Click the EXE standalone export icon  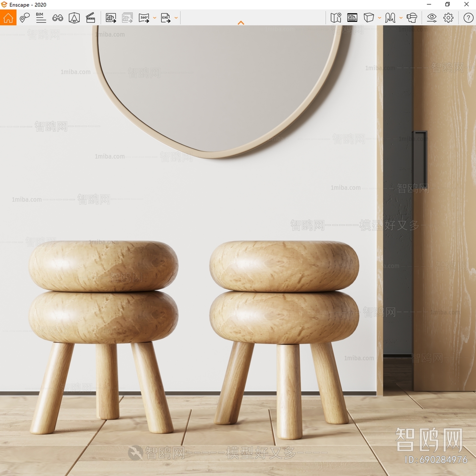click(x=165, y=18)
